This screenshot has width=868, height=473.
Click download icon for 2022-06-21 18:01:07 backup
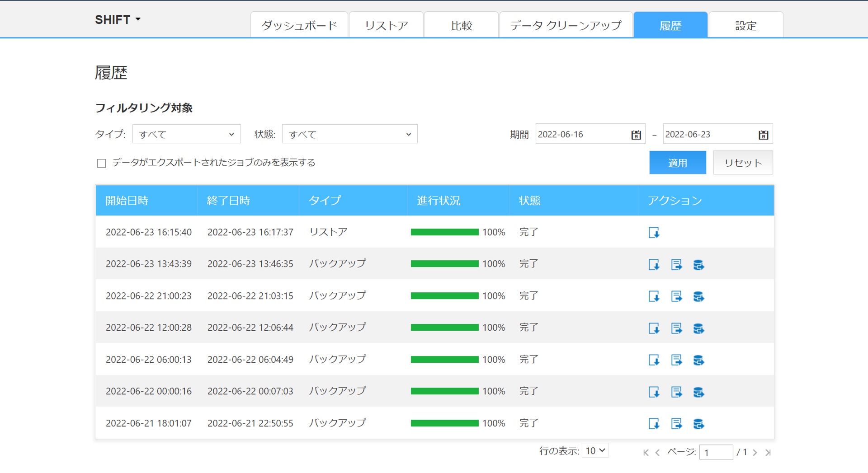tap(654, 423)
